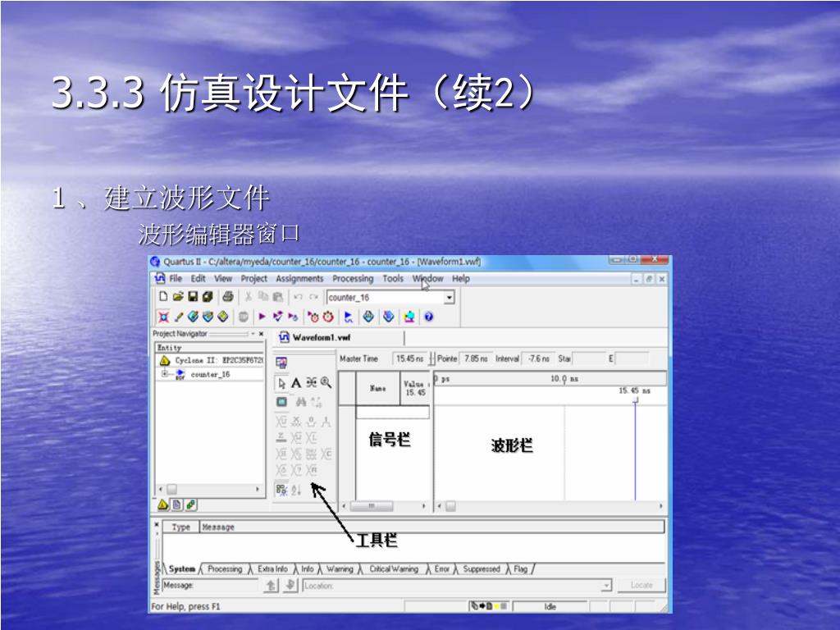Switch to the System messages tab
This screenshot has height=630, width=840.
181,569
